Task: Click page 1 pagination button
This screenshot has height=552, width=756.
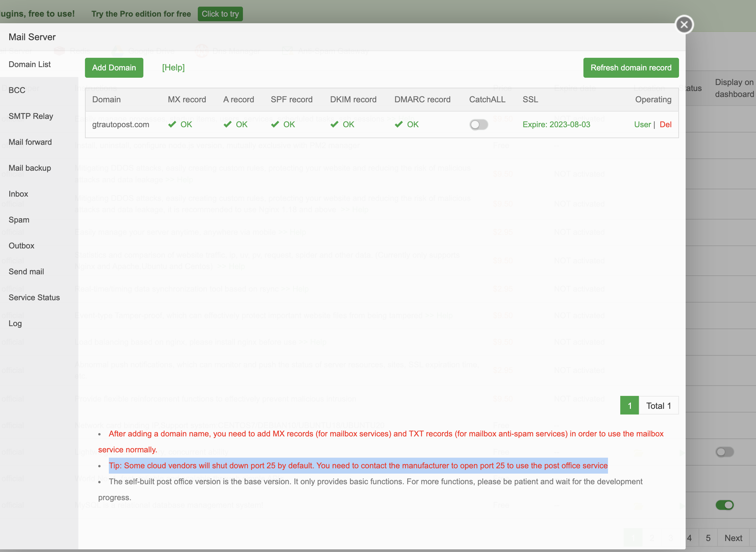Action: coord(629,406)
